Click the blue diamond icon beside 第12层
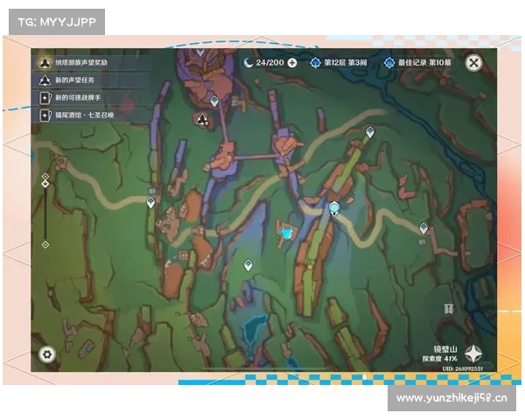The image size is (525, 420). (x=315, y=63)
